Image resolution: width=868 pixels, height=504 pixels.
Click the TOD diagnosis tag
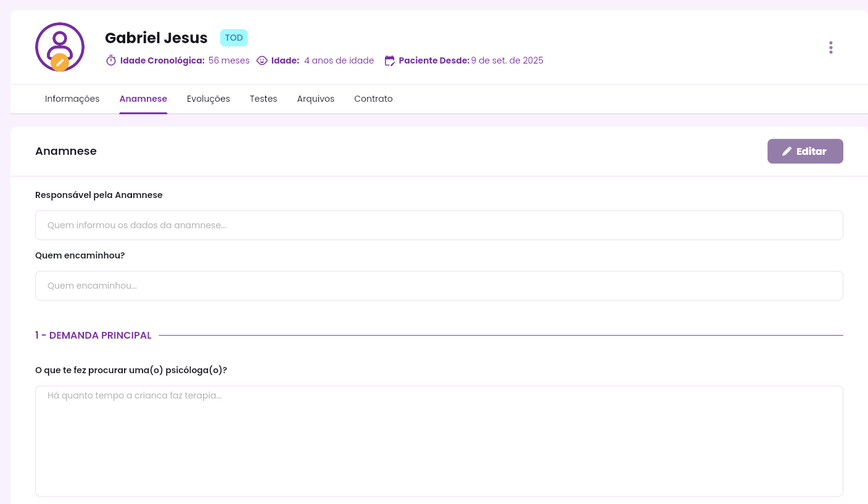(234, 38)
